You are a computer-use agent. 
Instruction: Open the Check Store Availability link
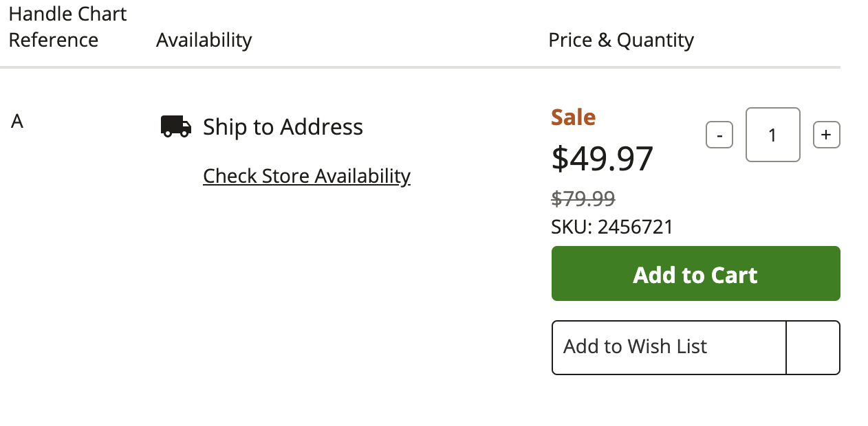(x=307, y=176)
